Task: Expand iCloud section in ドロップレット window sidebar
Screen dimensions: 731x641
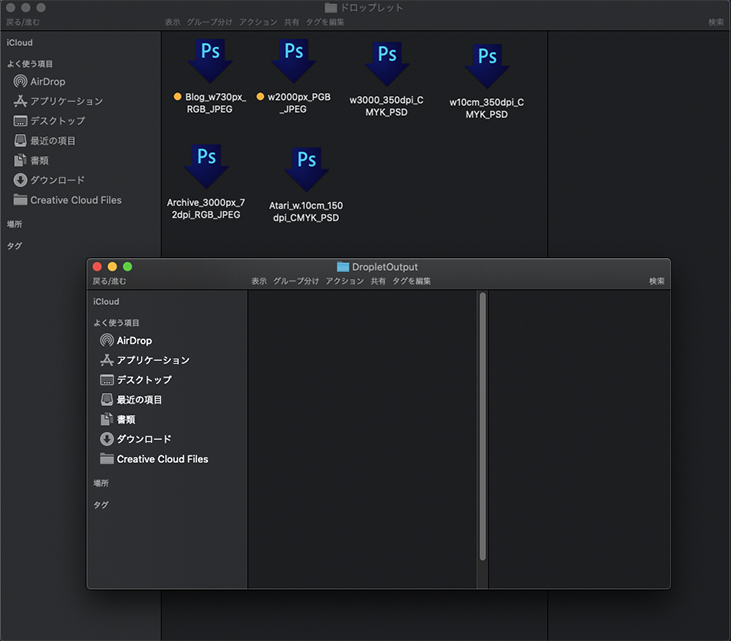Action: [20, 42]
